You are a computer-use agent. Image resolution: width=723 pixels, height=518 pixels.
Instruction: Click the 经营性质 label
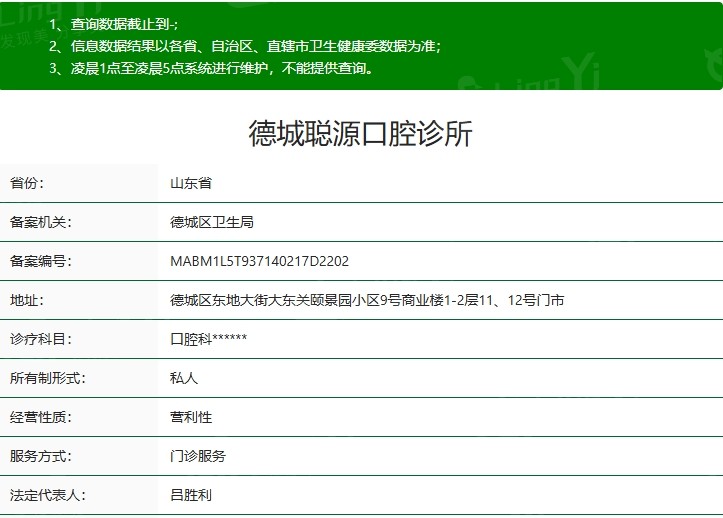(41, 417)
